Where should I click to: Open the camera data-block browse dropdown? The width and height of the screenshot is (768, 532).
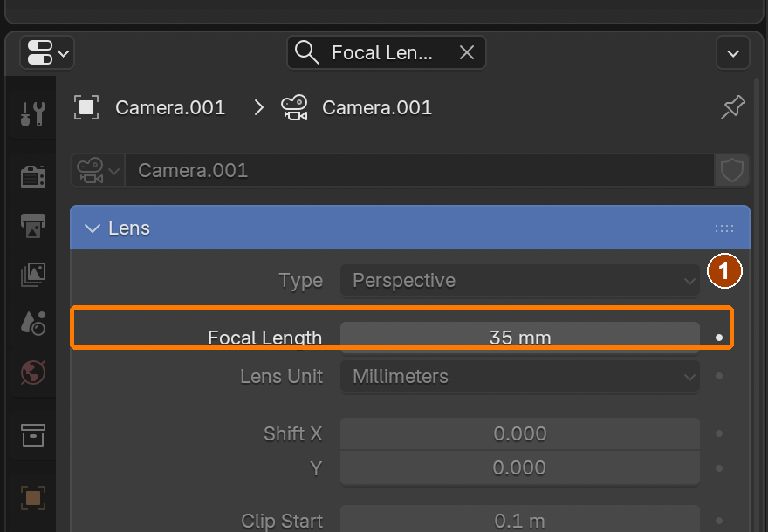pos(98,170)
